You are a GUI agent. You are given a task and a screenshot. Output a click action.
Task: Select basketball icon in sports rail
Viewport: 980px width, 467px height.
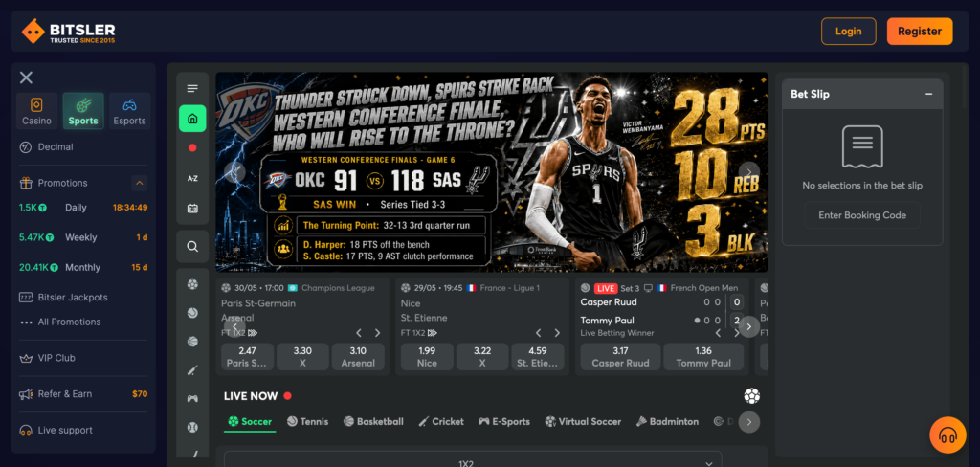tap(192, 342)
